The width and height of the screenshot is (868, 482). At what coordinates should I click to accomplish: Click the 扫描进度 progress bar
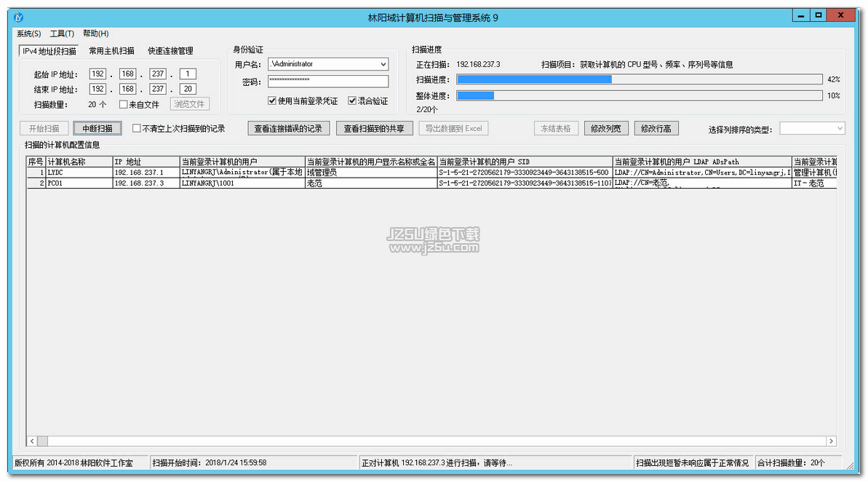639,79
